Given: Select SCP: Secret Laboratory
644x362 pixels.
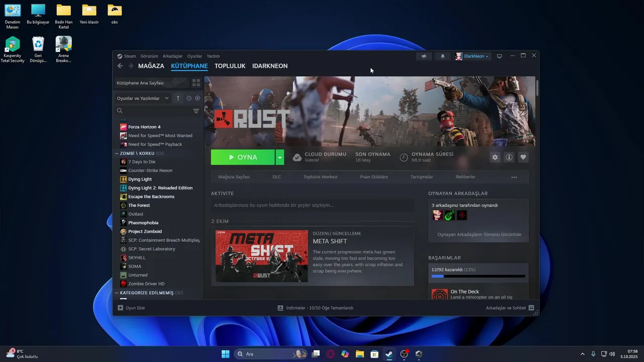Looking at the screenshot, I should coord(151,249).
